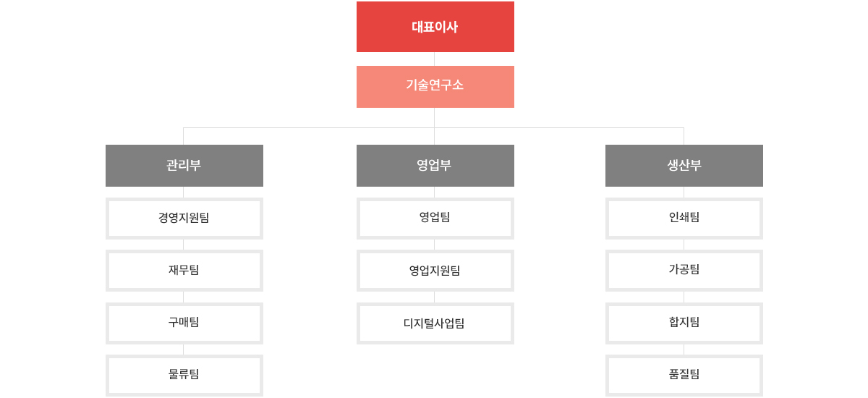Click the 대표이사 label text
This screenshot has width=868, height=398.
tap(435, 27)
